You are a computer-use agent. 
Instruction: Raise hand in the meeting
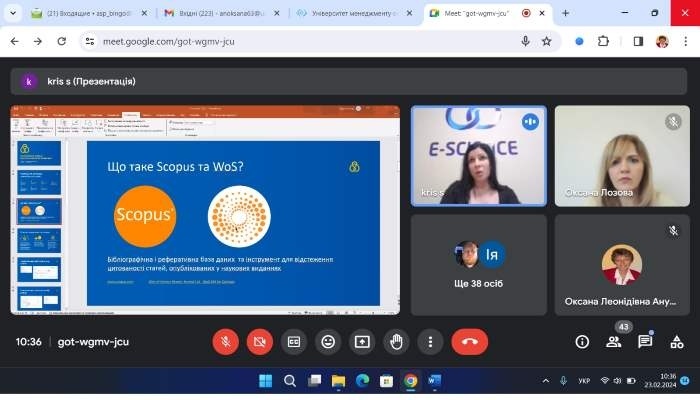(396, 341)
